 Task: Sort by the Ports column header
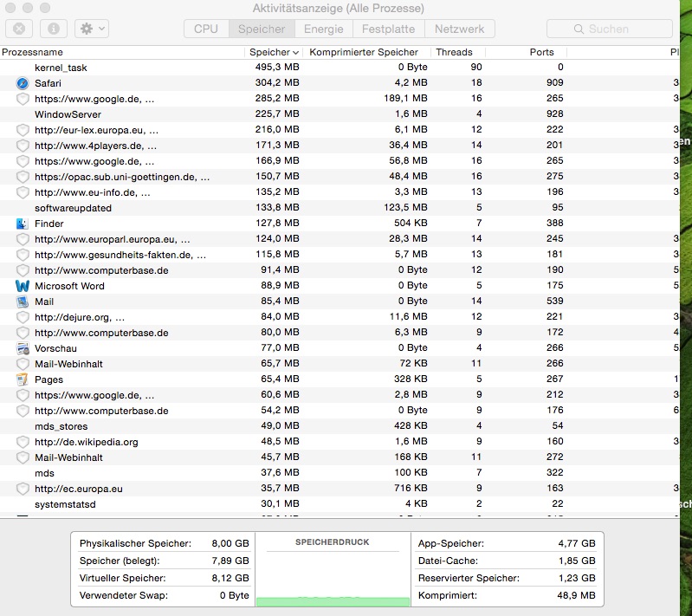point(526,52)
